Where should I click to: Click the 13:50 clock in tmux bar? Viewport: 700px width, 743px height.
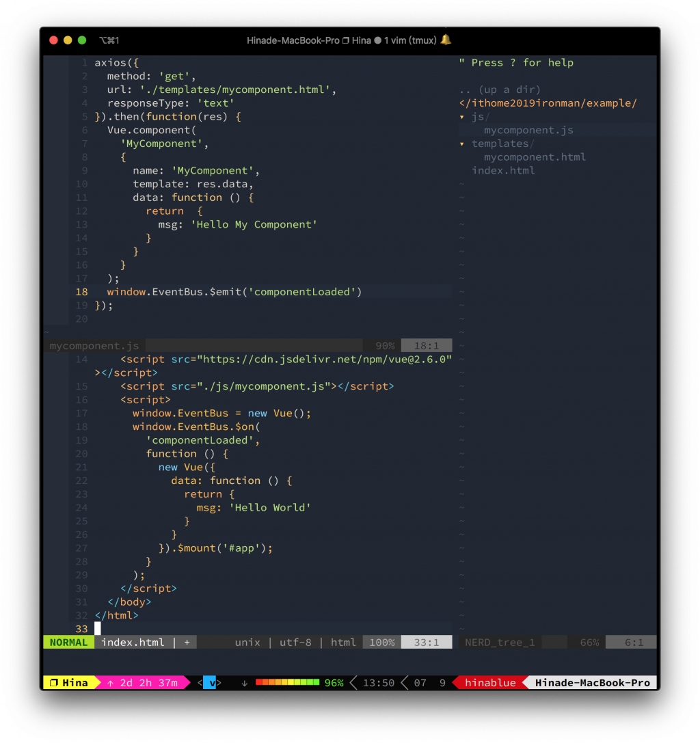[378, 683]
